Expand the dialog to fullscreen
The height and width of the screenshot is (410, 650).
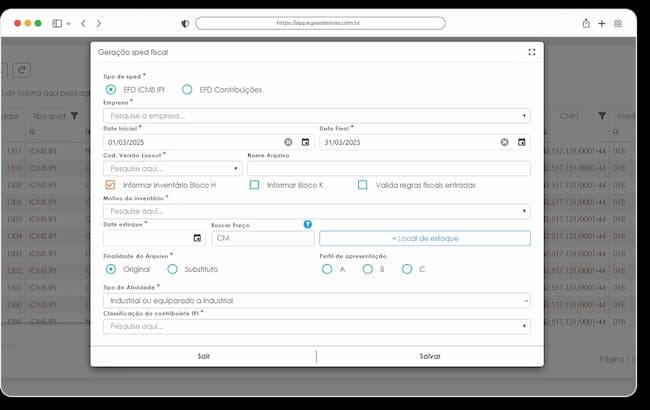(532, 52)
